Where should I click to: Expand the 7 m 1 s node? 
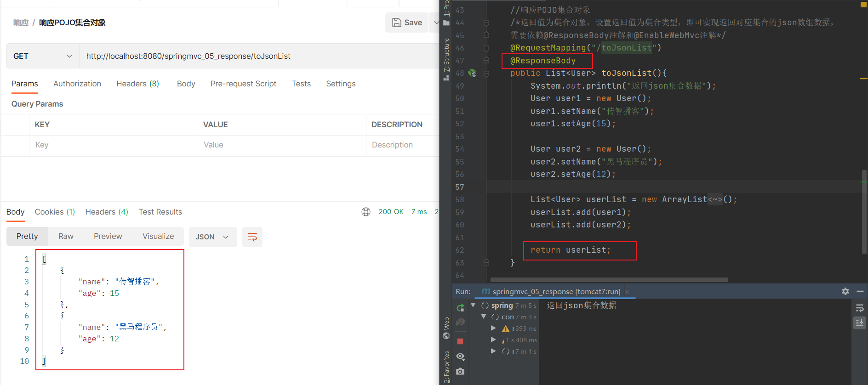click(x=493, y=351)
